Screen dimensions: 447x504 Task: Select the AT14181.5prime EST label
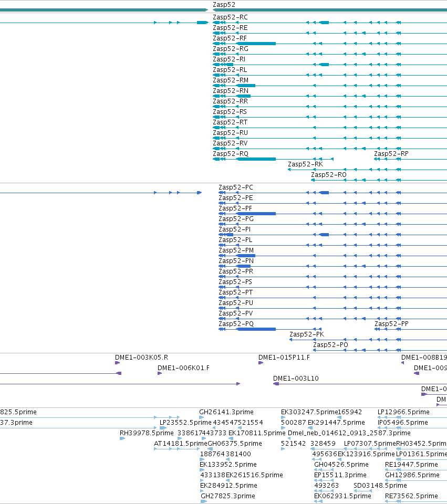pos(181,444)
